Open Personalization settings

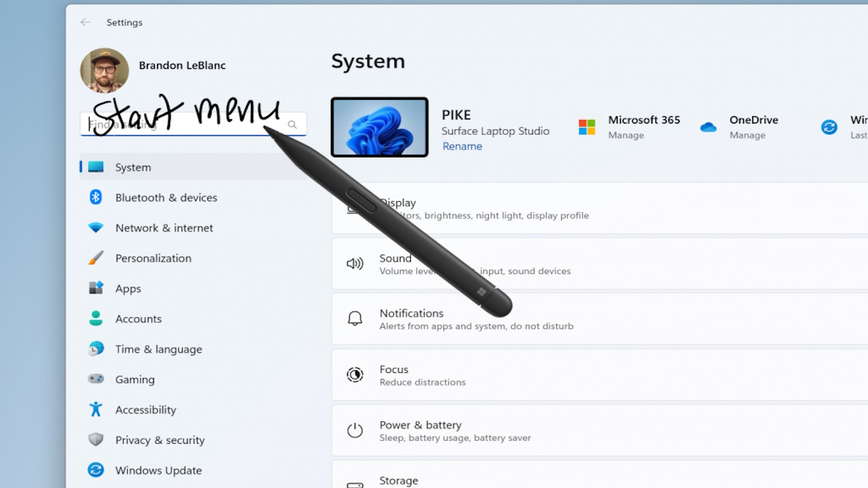[x=153, y=258]
